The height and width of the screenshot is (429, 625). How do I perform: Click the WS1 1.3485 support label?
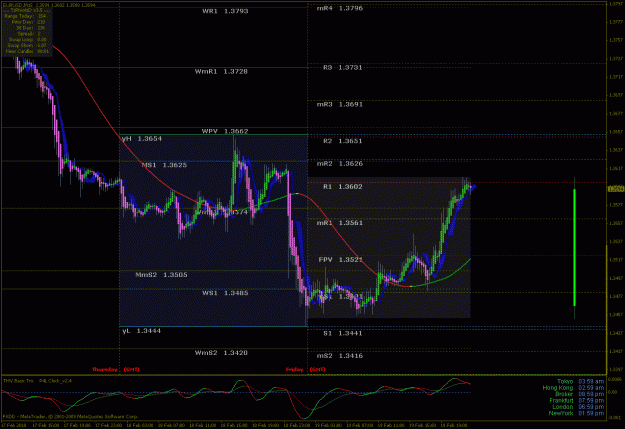(225, 293)
